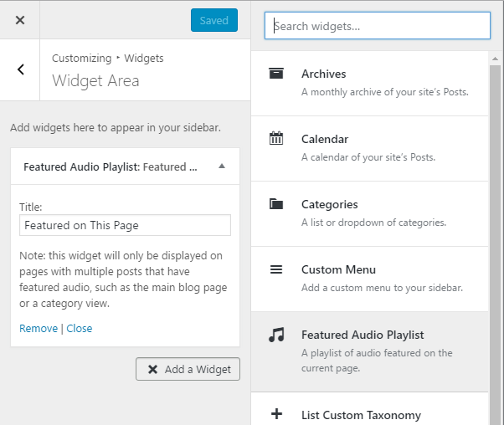504x425 pixels.
Task: Click the X icon on Add a Widget
Action: [x=152, y=369]
